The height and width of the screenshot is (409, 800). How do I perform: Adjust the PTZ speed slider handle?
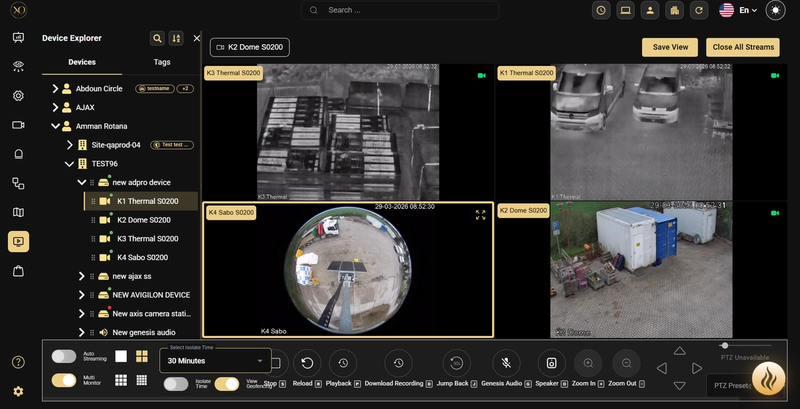click(725, 346)
